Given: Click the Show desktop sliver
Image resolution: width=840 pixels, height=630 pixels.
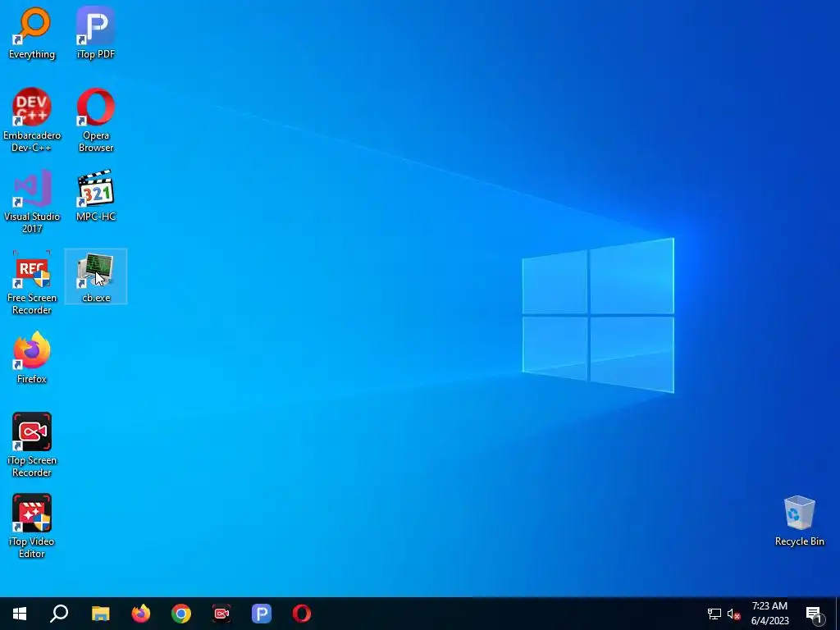Looking at the screenshot, I should (x=838, y=614).
